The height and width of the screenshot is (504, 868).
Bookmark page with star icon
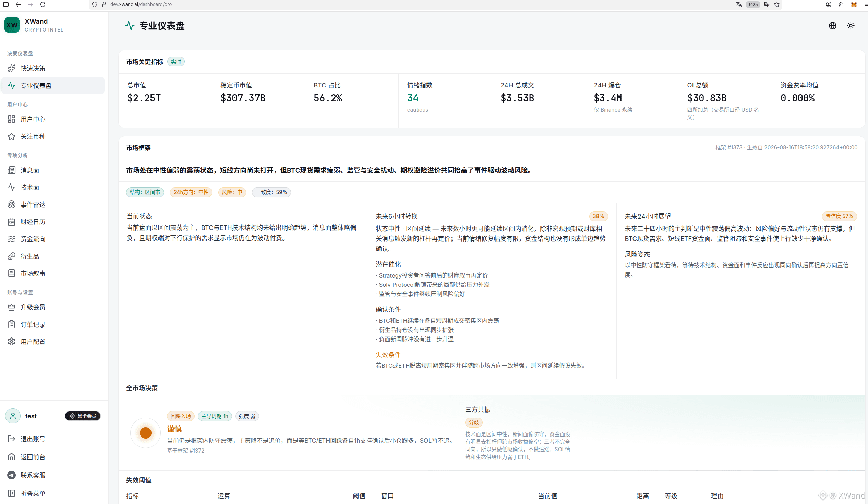point(777,4)
